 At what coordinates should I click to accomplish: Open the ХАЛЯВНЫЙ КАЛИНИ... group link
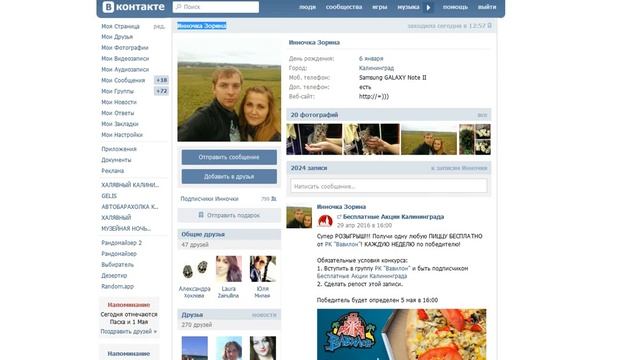coord(130,185)
